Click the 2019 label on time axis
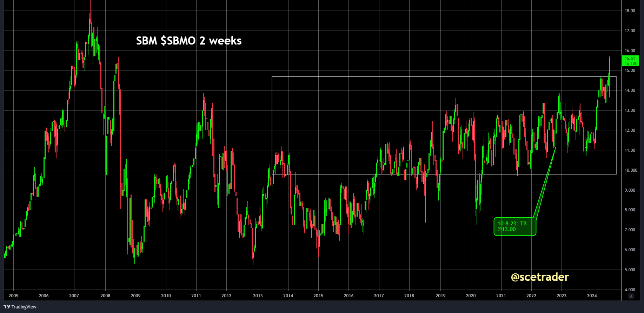The image size is (644, 313). (440, 296)
